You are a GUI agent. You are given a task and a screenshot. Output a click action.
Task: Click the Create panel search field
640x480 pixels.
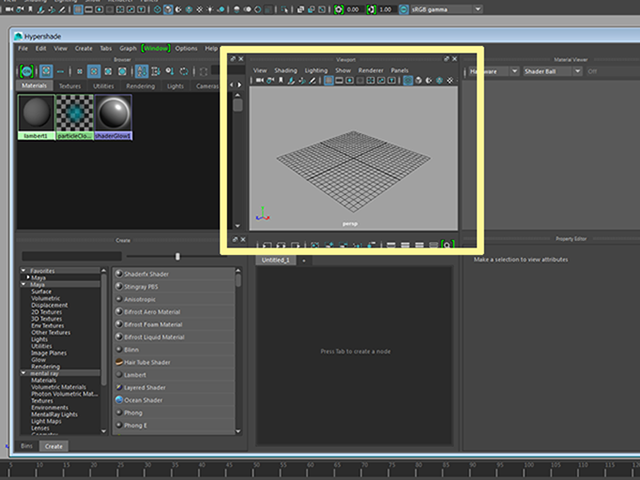72,256
